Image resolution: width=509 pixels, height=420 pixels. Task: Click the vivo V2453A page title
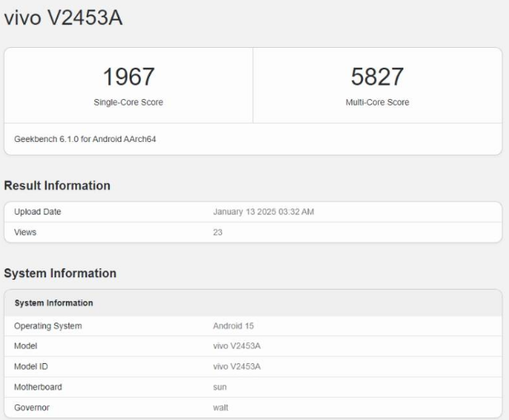pyautogui.click(x=64, y=18)
